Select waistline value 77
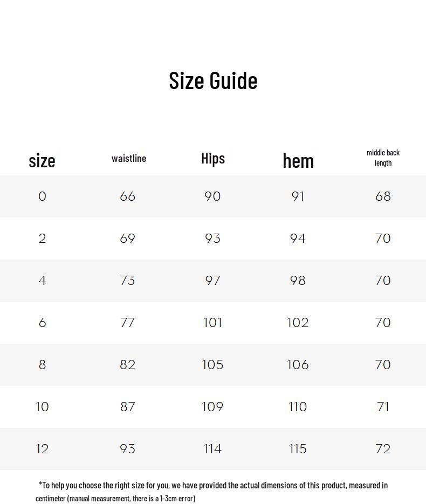Image resolution: width=426 pixels, height=504 pixels. coord(128,323)
